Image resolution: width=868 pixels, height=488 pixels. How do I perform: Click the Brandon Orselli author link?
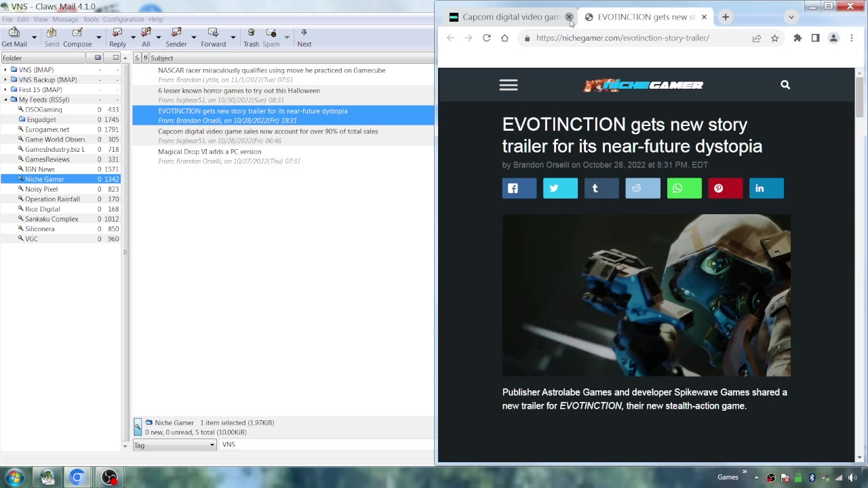(541, 165)
